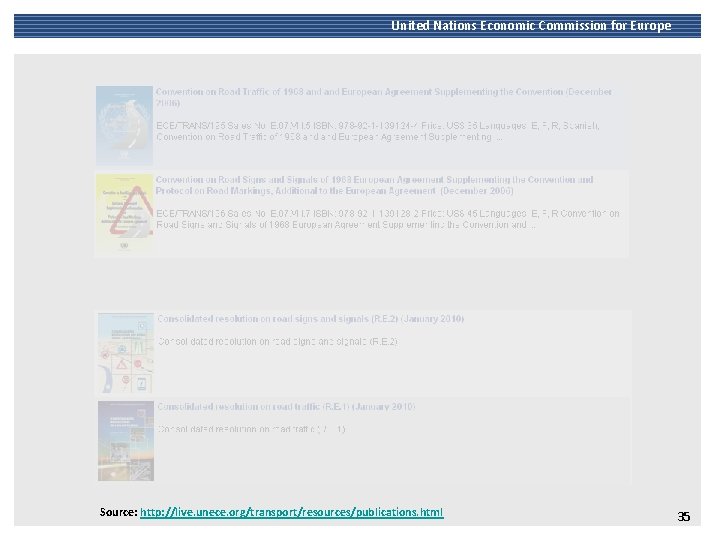Click yellow Road Signs and Signals cover thumbnail

click(x=124, y=213)
